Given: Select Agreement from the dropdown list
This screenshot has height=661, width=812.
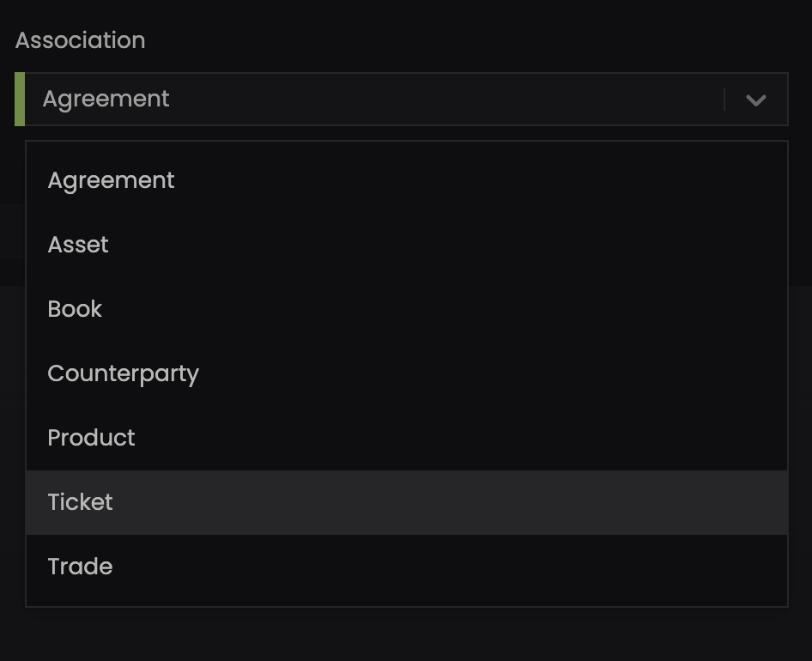Looking at the screenshot, I should tap(112, 180).
